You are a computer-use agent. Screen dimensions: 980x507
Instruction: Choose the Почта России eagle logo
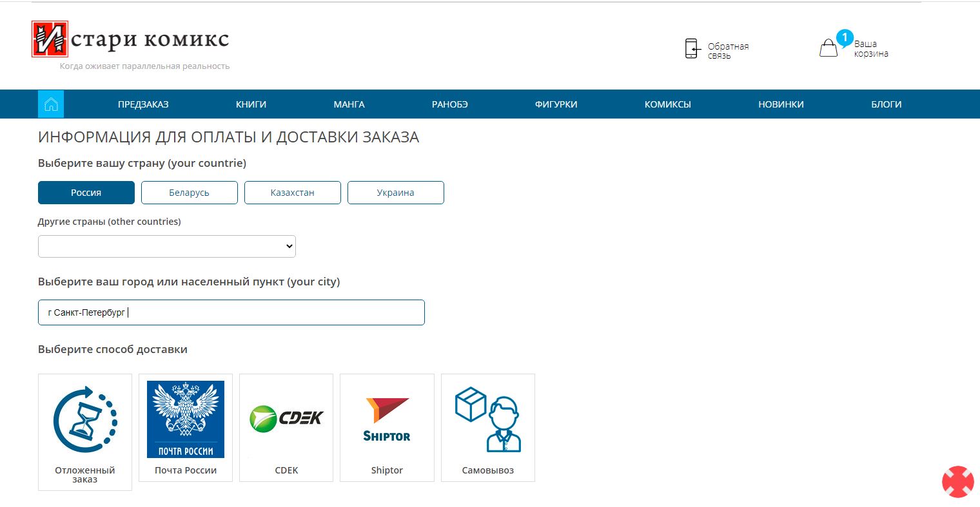point(186,419)
